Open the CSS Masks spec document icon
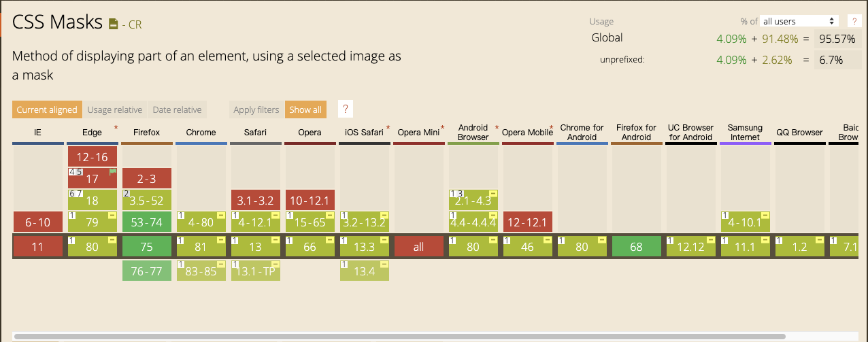868x342 pixels. 114,24
